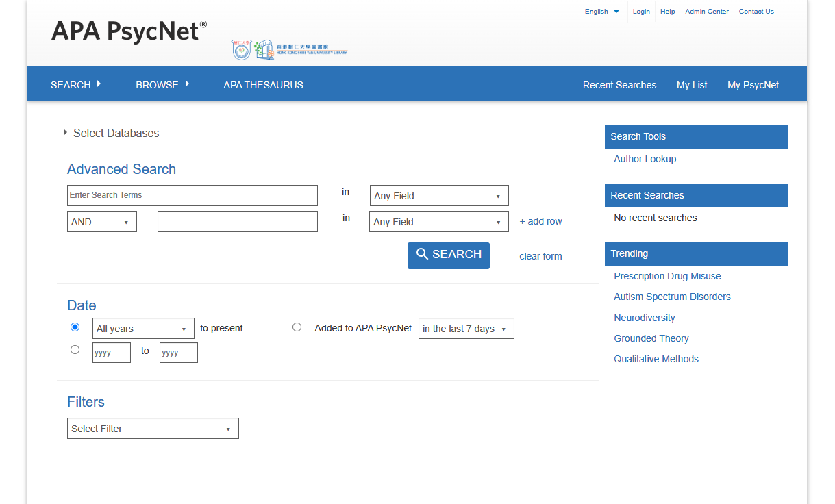The height and width of the screenshot is (504, 835).
Task: Open the SEARCH menu in navigation bar
Action: click(75, 85)
